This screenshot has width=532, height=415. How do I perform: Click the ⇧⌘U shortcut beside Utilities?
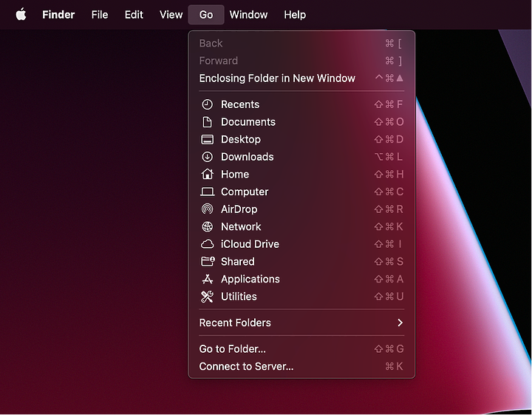[x=389, y=297]
